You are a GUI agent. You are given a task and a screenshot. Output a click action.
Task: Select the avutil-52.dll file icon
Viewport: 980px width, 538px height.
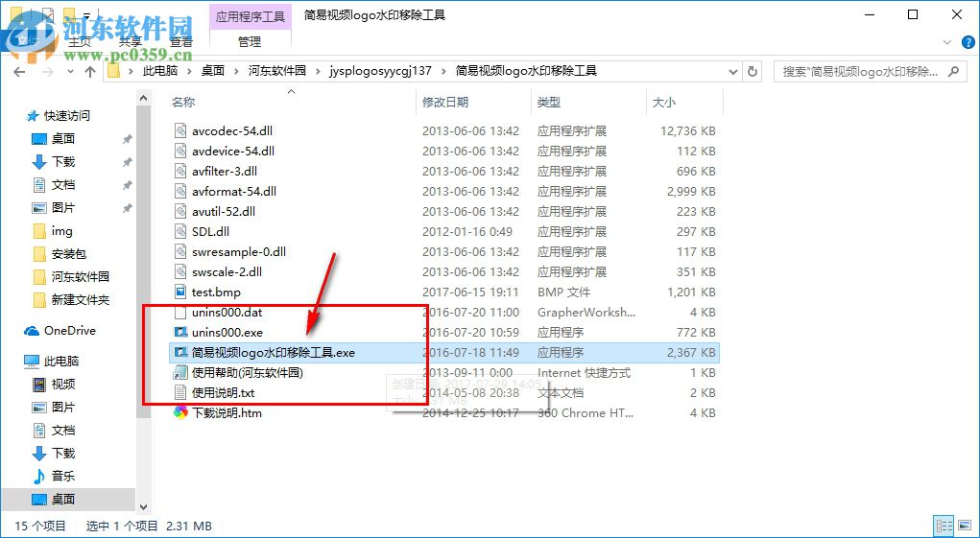pos(180,212)
